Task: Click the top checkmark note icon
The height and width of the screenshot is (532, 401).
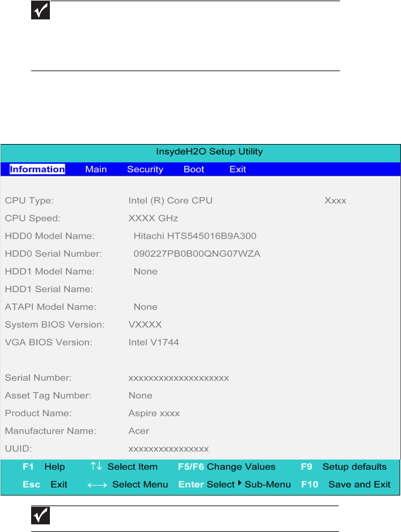Action: [x=41, y=10]
